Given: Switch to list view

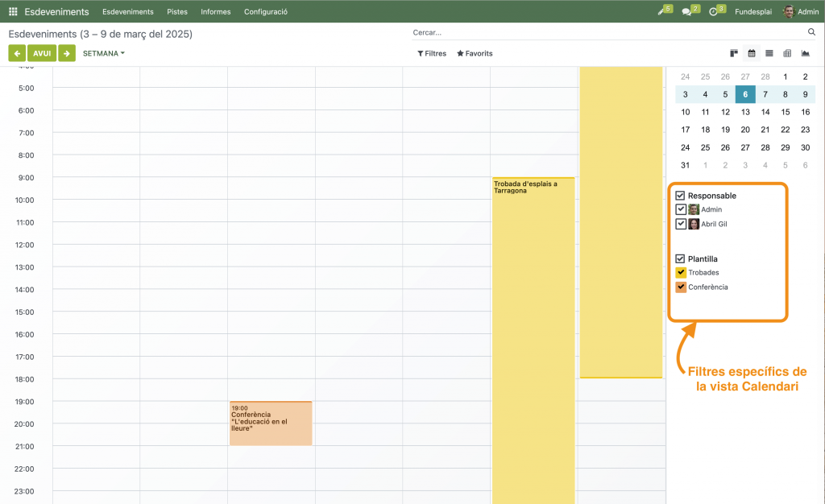Looking at the screenshot, I should pyautogui.click(x=769, y=54).
